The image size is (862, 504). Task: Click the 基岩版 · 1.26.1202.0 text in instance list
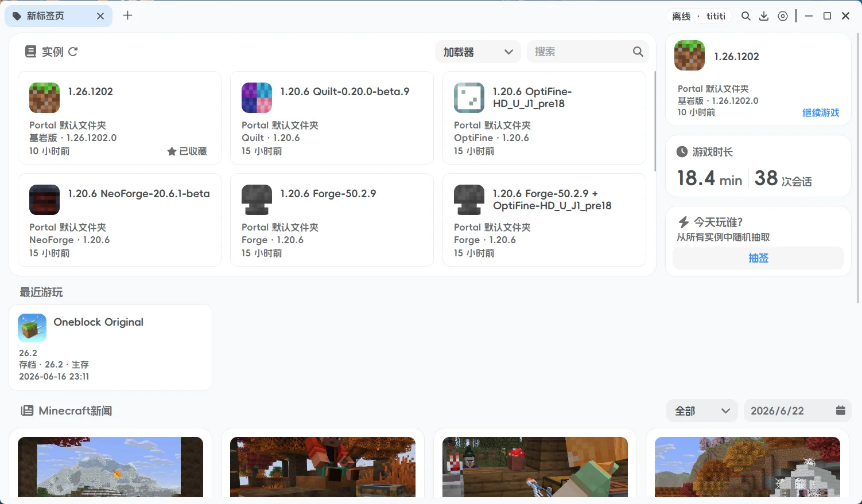(x=73, y=138)
